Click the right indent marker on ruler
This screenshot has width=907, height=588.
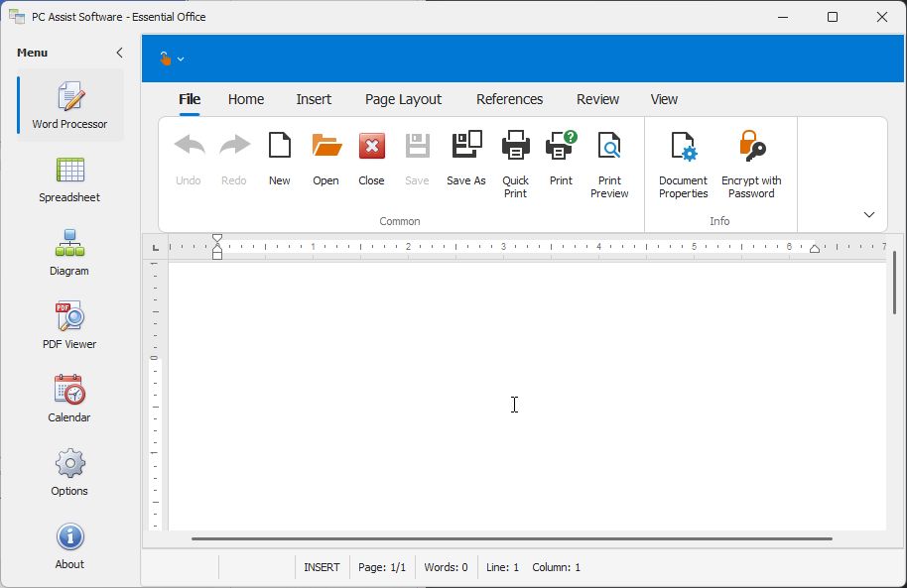pos(815,249)
